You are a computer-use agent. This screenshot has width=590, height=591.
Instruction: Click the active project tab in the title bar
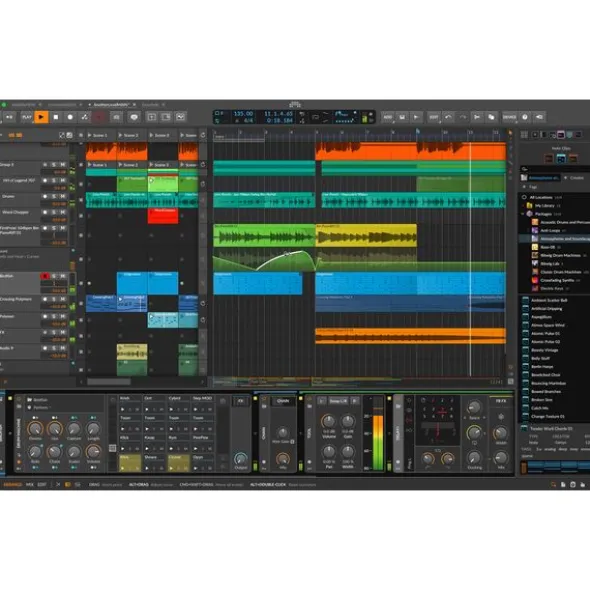[x=111, y=104]
